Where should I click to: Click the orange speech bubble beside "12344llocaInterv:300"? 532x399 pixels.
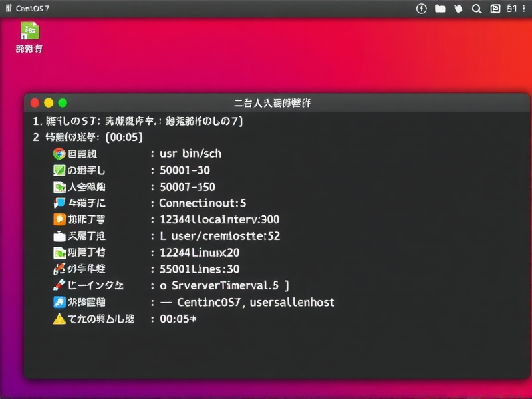[59, 219]
